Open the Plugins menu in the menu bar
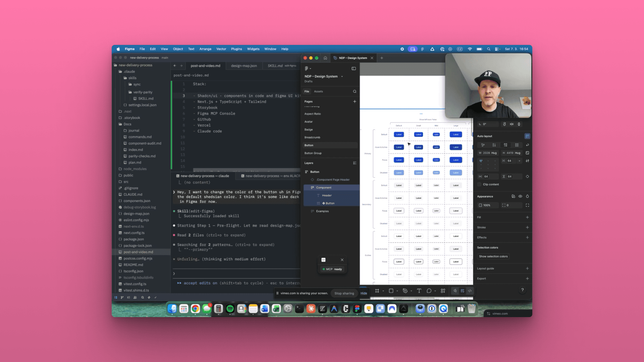 pyautogui.click(x=236, y=49)
